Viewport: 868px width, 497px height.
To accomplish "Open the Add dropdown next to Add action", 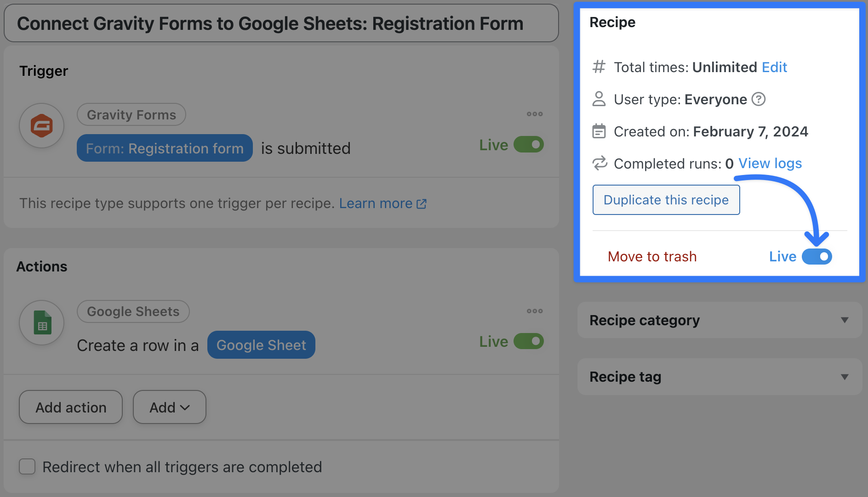I will pyautogui.click(x=169, y=407).
